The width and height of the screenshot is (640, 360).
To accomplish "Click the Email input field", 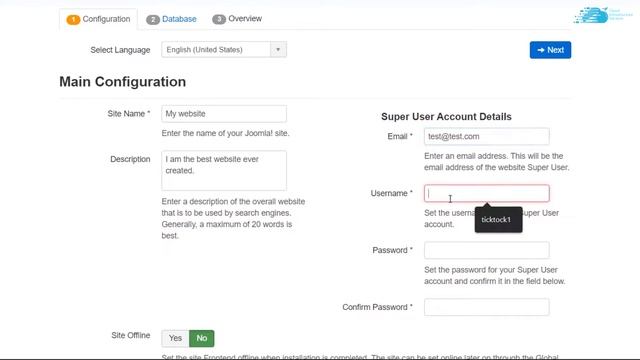I will click(487, 136).
